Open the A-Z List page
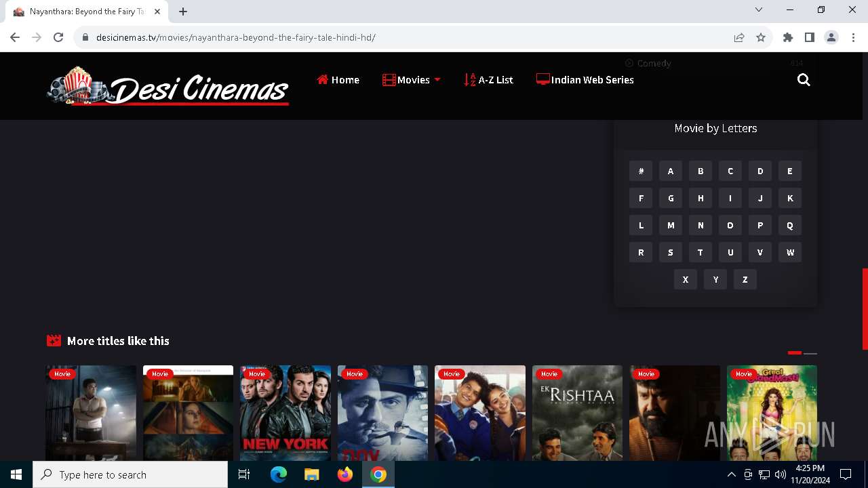868x488 pixels. [488, 80]
